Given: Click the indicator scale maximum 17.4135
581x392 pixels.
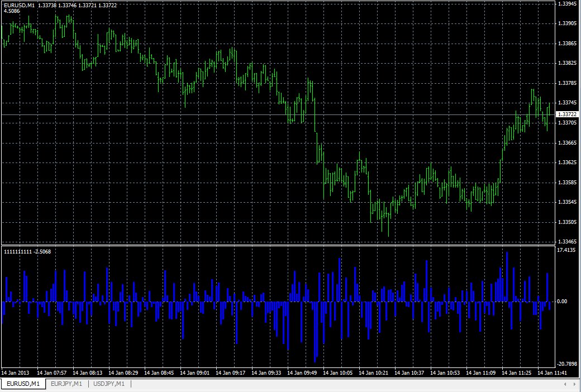Looking at the screenshot, I should click(566, 250).
